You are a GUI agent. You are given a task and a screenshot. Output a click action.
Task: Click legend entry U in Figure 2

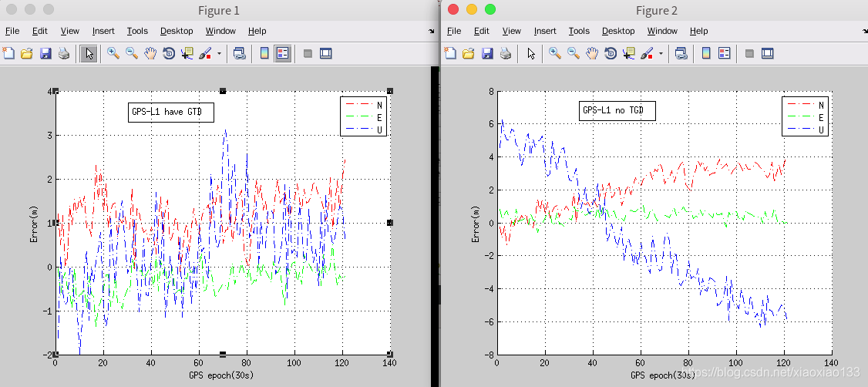806,130
